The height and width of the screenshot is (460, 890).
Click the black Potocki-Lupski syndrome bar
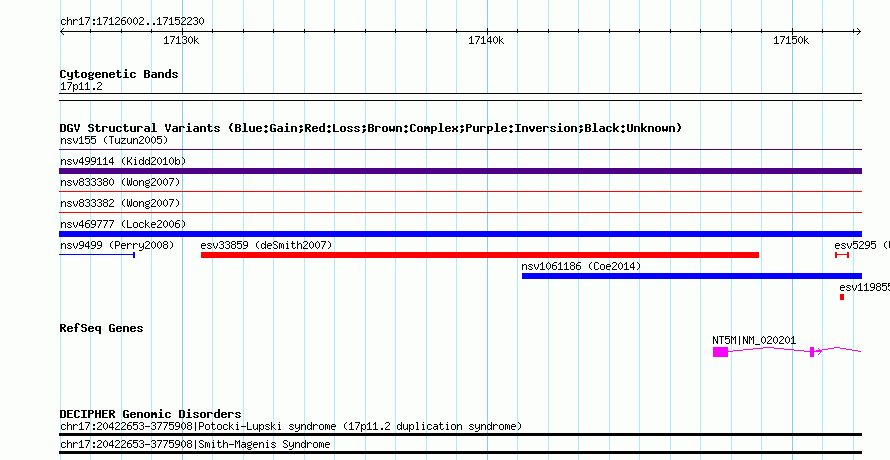pos(460,434)
